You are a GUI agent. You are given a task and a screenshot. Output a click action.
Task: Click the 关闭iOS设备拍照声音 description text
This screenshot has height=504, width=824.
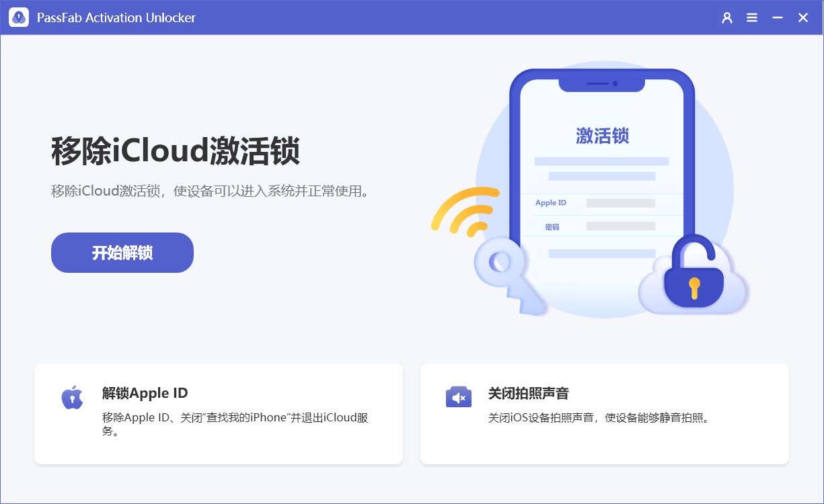[x=599, y=418]
